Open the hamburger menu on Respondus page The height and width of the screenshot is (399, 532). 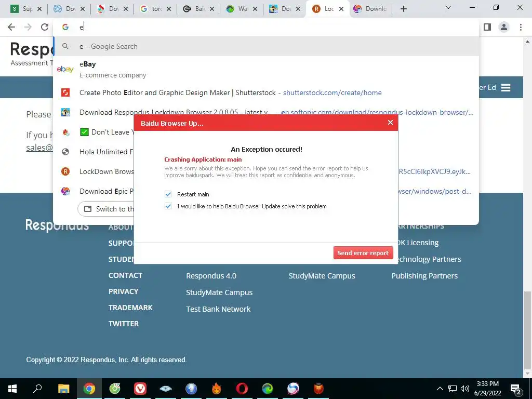(506, 87)
